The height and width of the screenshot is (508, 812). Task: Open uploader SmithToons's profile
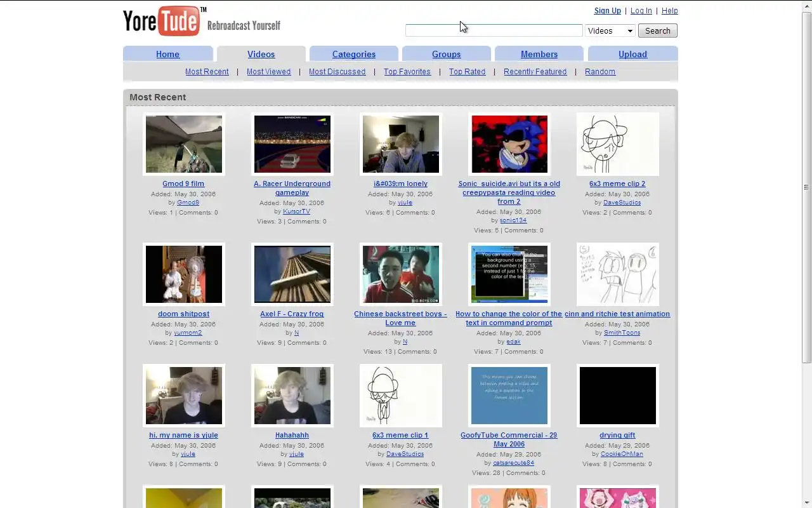point(622,333)
